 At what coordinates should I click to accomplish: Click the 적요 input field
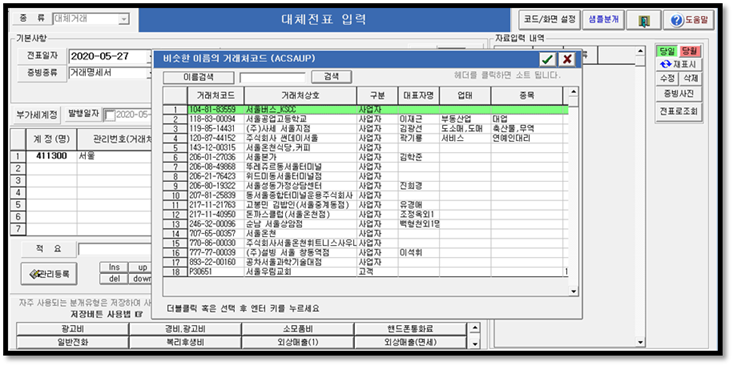pos(115,250)
